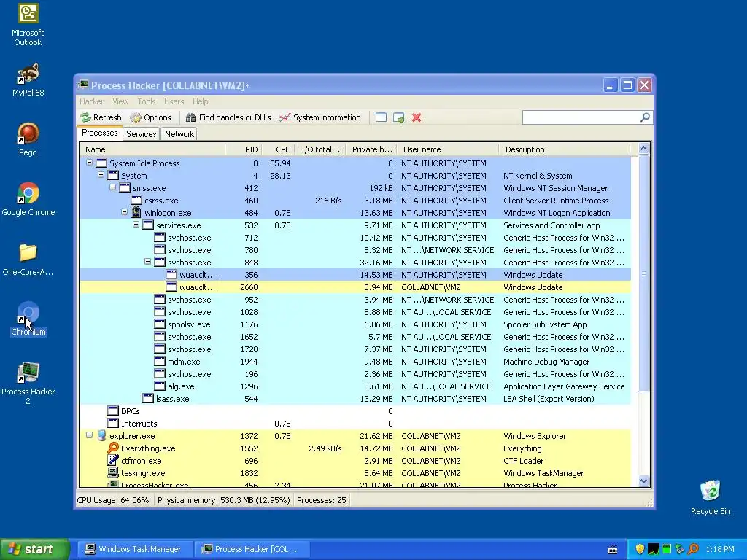Collapse the System Idle Process tree
The height and width of the screenshot is (560, 747).
coord(89,163)
